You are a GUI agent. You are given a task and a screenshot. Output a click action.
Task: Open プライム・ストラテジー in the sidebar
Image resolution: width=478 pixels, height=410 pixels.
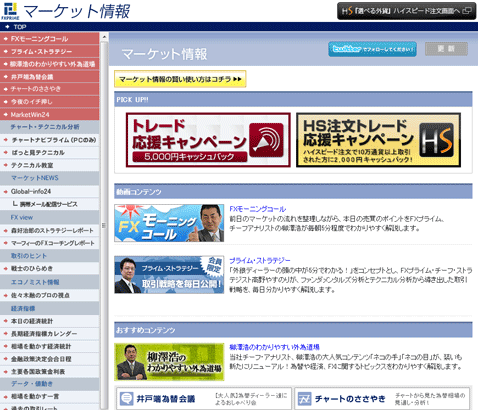click(49, 51)
